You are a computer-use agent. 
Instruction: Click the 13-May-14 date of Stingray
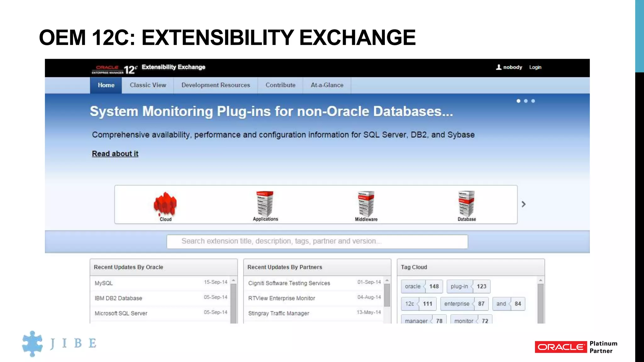(369, 312)
